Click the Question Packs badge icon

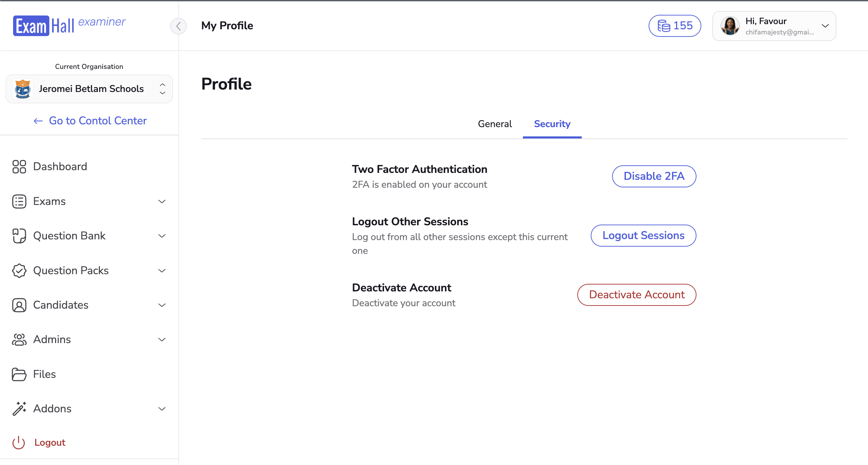click(x=19, y=271)
